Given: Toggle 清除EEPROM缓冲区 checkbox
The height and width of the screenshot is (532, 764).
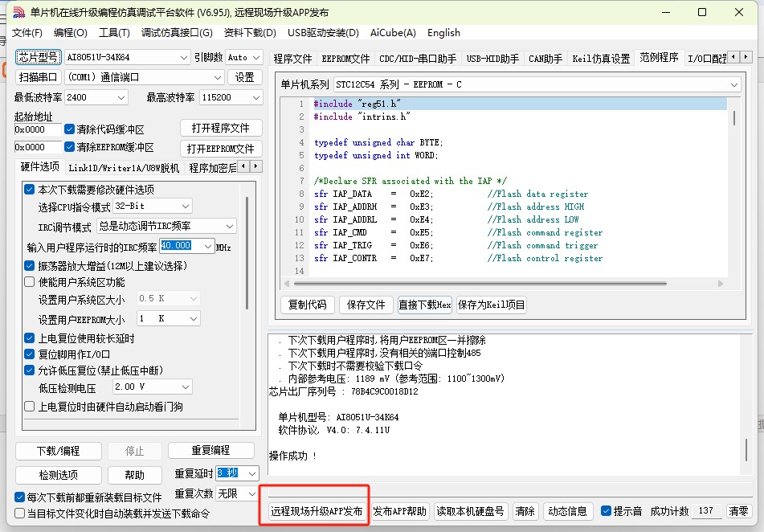Looking at the screenshot, I should [70, 147].
